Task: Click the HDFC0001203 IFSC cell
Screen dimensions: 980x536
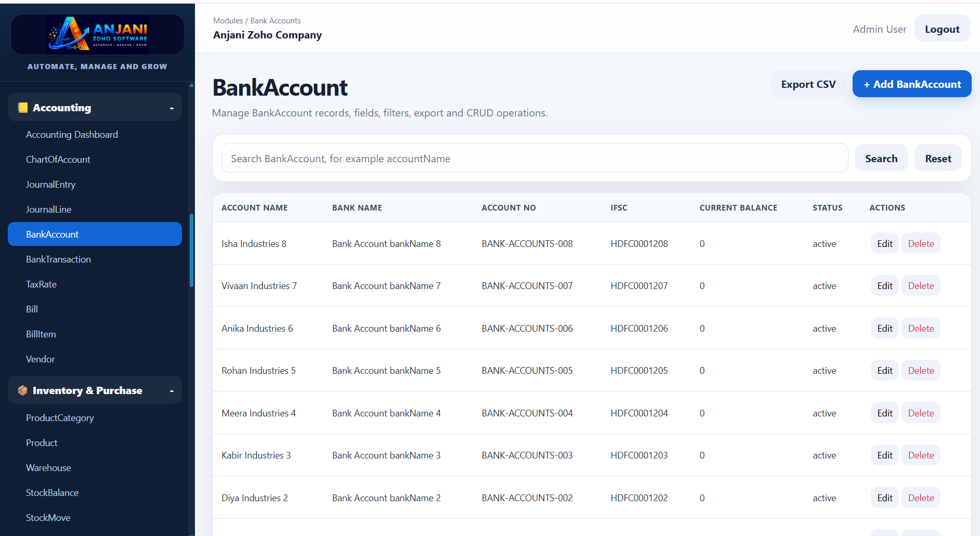Action: 639,455
